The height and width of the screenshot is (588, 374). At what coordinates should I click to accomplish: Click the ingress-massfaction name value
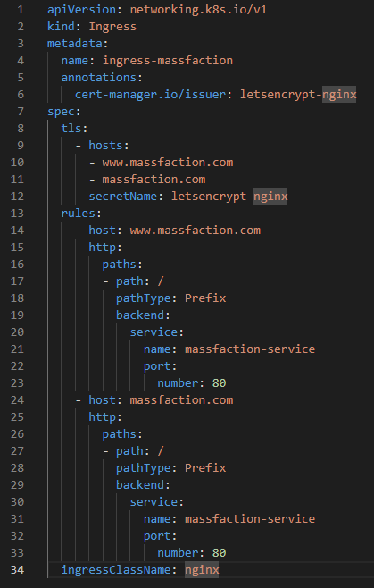[168, 61]
